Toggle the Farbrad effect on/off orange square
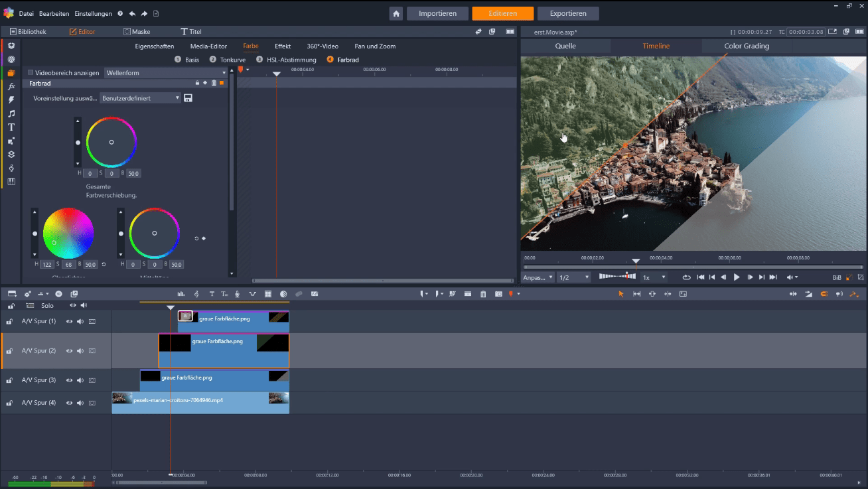The image size is (868, 489). (222, 83)
